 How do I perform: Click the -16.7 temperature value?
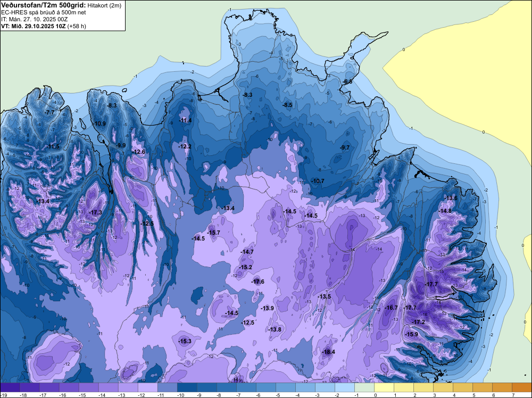[x=391, y=308]
